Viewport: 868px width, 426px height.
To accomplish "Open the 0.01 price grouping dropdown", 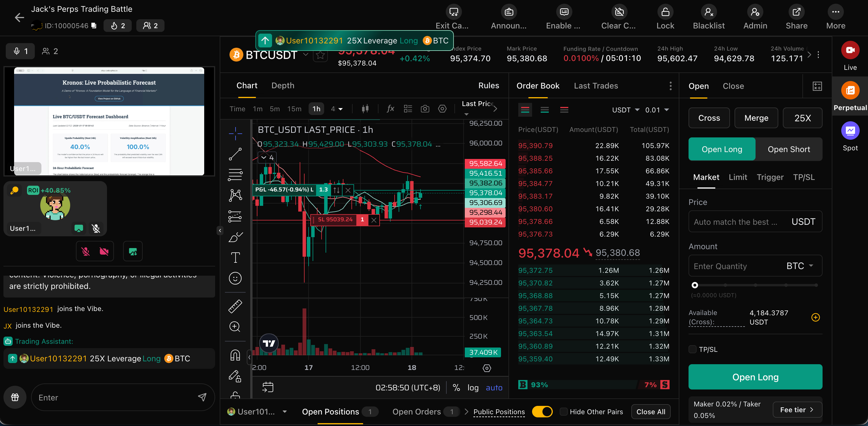I will [x=657, y=110].
